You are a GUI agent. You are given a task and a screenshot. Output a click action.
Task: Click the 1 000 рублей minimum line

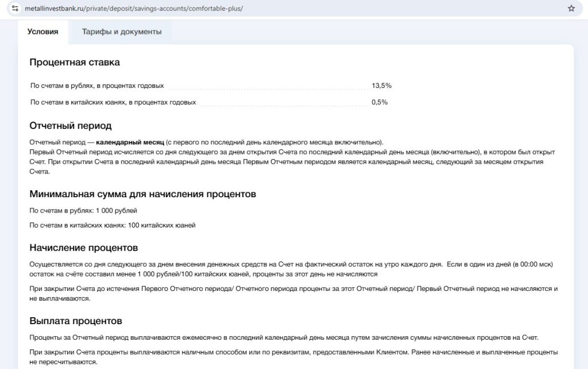click(x=83, y=210)
